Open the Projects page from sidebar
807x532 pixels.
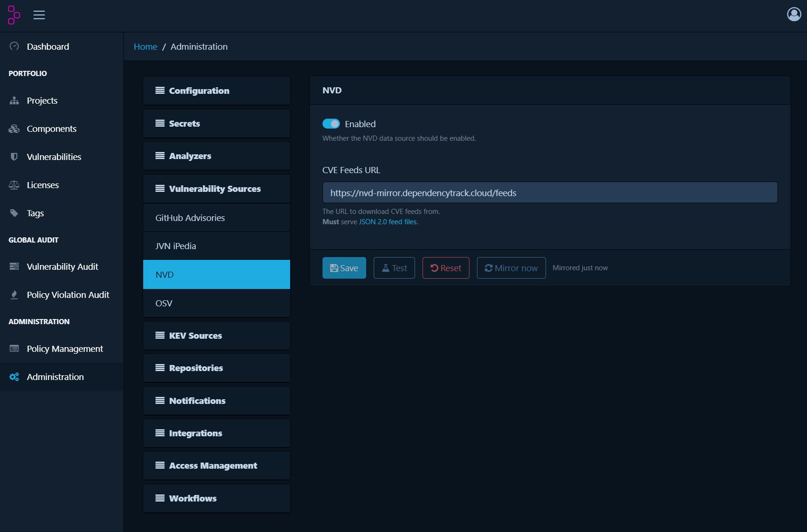pyautogui.click(x=61, y=100)
